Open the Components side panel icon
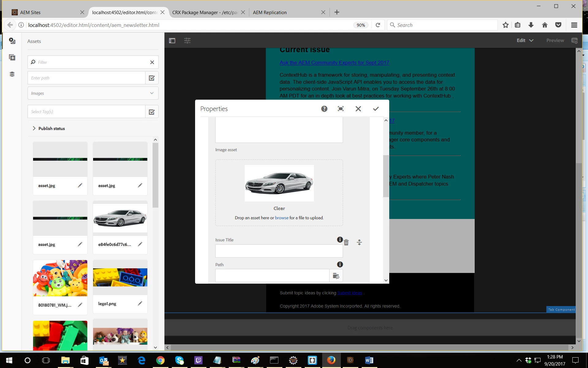Image resolution: width=588 pixels, height=368 pixels. 12,58
